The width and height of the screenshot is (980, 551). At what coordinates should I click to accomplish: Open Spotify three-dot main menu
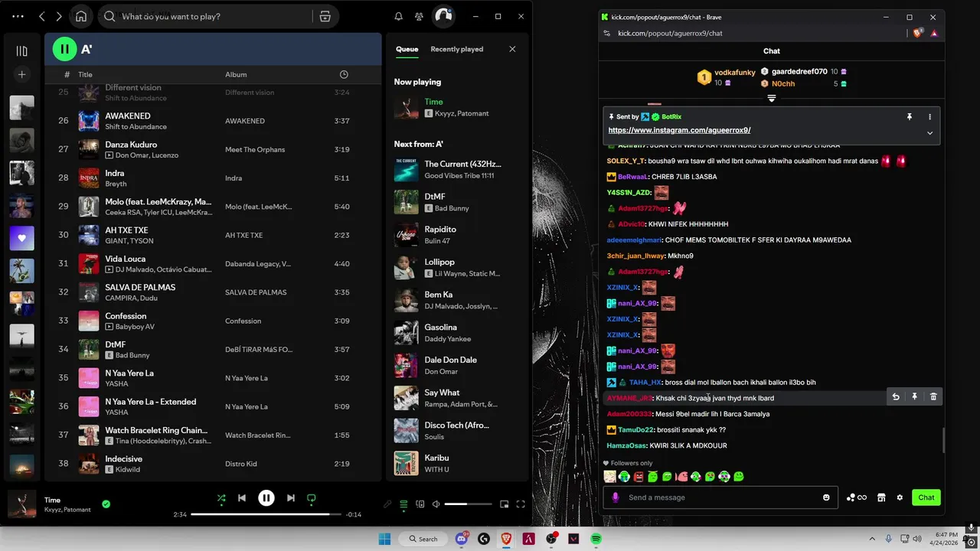pos(18,16)
